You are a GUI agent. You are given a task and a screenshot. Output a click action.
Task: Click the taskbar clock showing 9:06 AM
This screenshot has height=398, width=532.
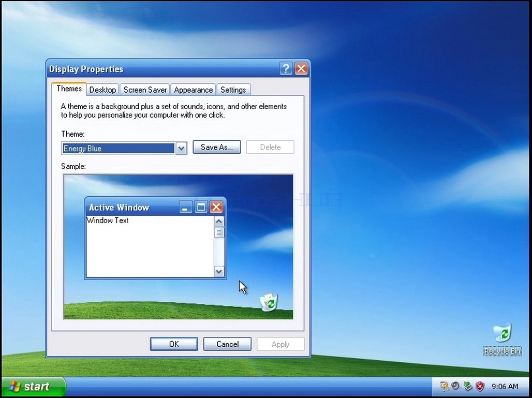[x=505, y=387]
